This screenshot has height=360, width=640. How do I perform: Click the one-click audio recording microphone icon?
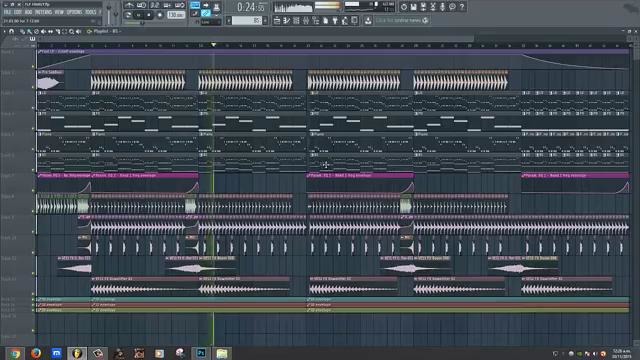(442, 7)
